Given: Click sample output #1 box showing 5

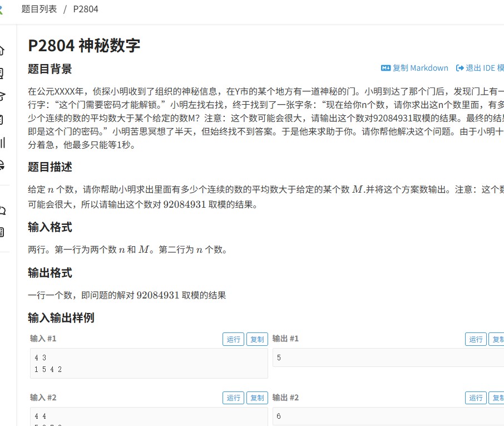Looking at the screenshot, I should click(388, 358).
